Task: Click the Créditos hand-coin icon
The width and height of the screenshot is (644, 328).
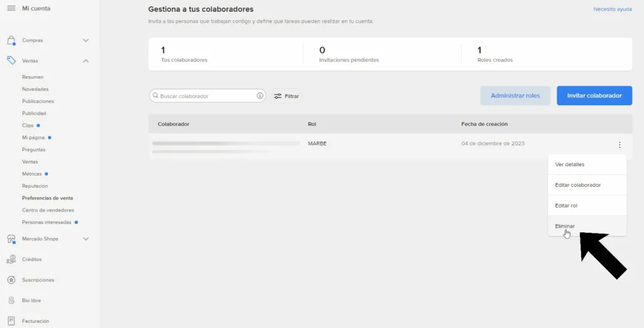Action: [x=11, y=259]
